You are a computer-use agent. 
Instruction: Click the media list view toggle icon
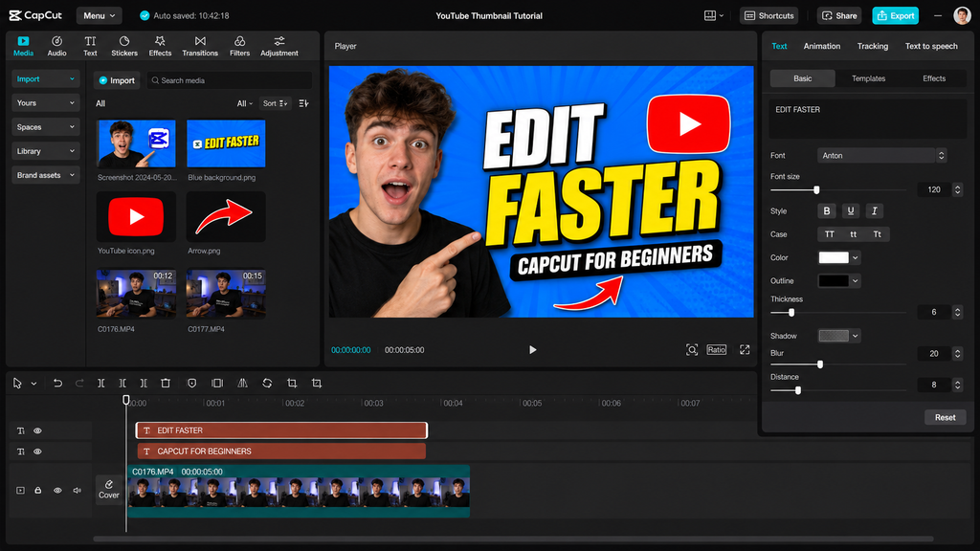coord(303,103)
